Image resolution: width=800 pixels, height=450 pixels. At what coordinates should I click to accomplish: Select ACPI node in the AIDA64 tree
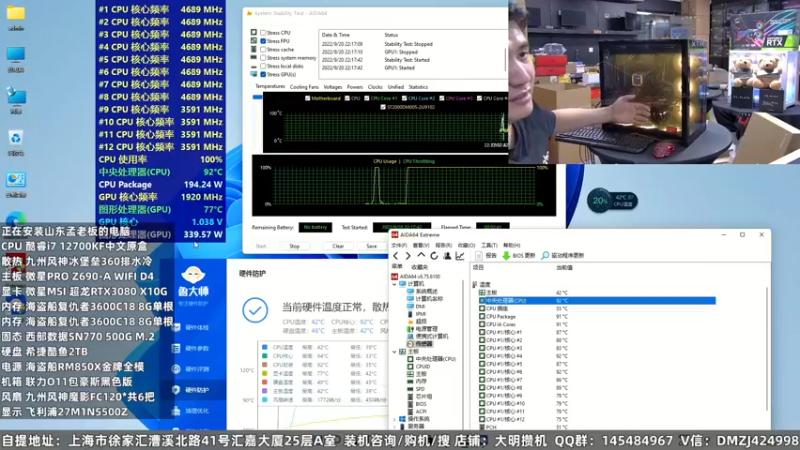click(x=416, y=411)
